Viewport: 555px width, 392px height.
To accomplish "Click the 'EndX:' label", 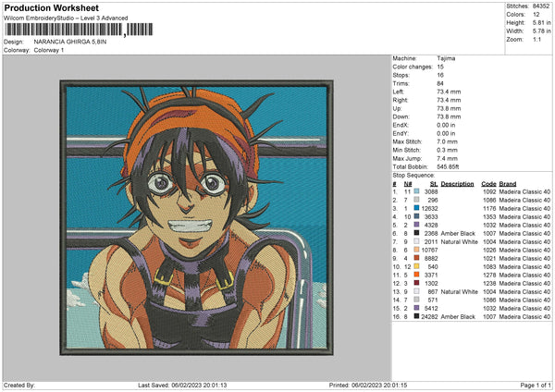I will (401, 125).
